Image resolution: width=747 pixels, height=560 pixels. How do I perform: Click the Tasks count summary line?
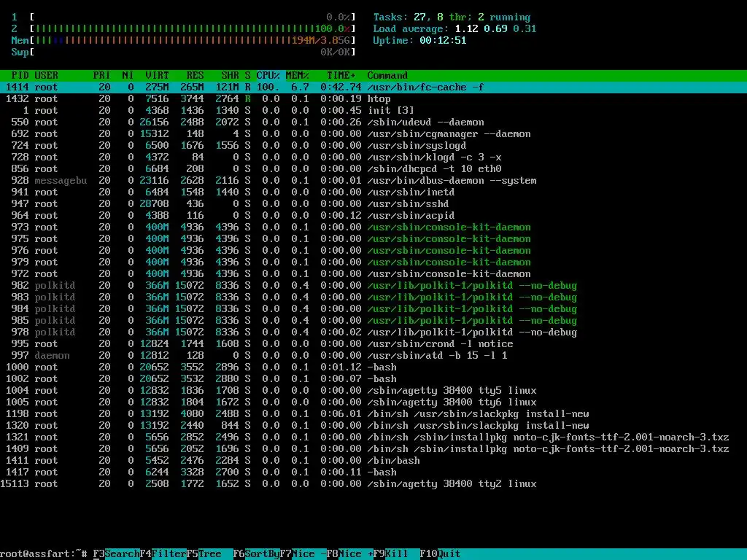[452, 17]
